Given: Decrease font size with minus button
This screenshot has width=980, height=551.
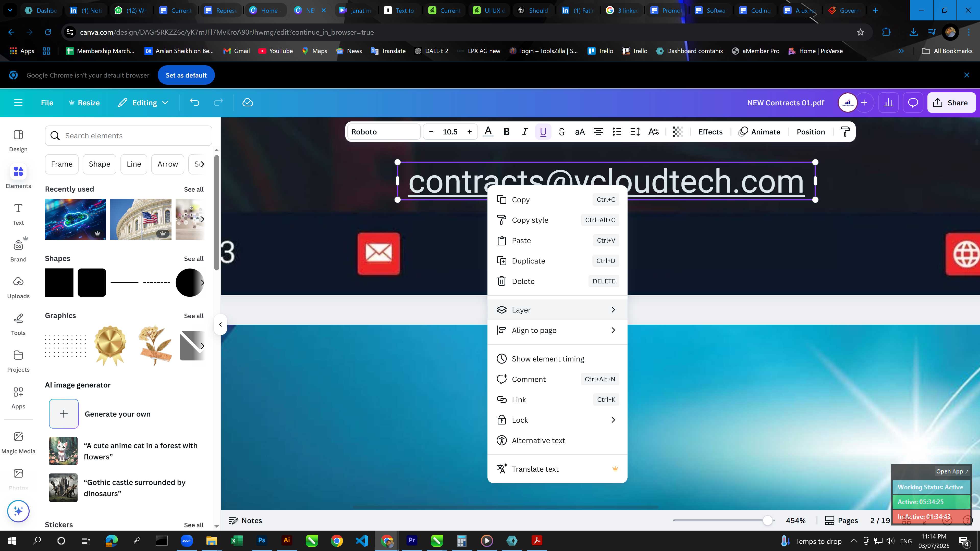Looking at the screenshot, I should coord(431,132).
